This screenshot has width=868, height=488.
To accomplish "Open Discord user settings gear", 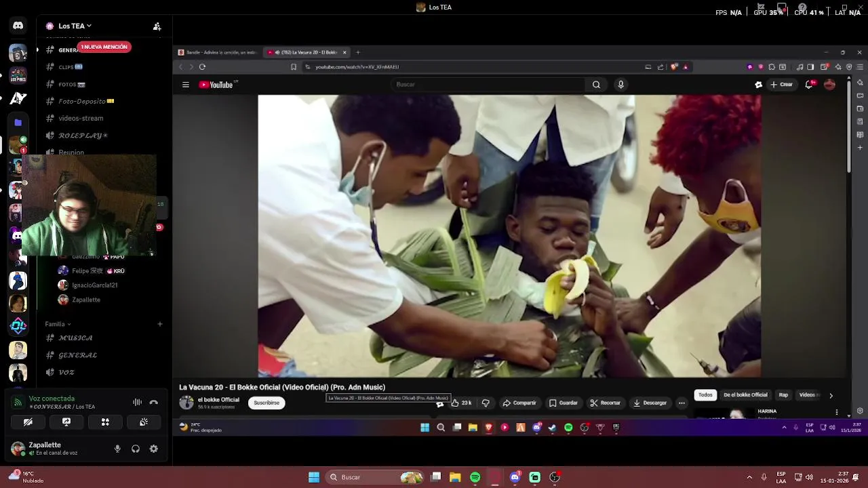I will [154, 449].
